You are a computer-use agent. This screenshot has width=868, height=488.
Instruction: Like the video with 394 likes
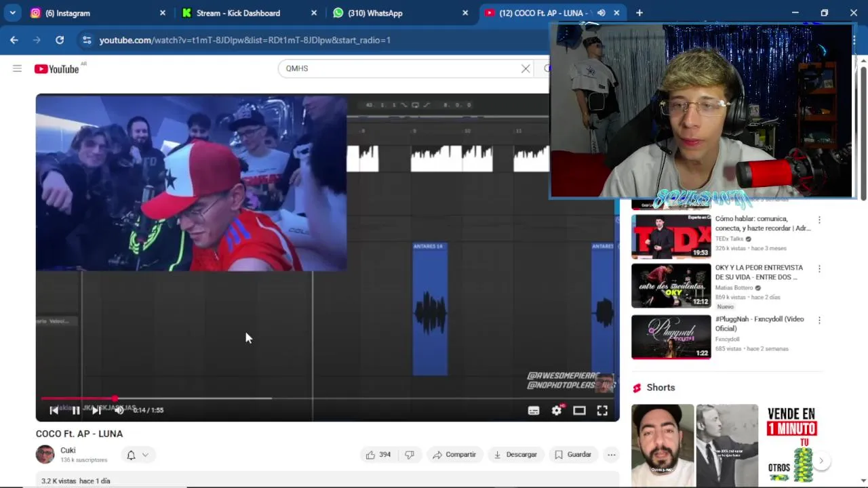coord(378,455)
